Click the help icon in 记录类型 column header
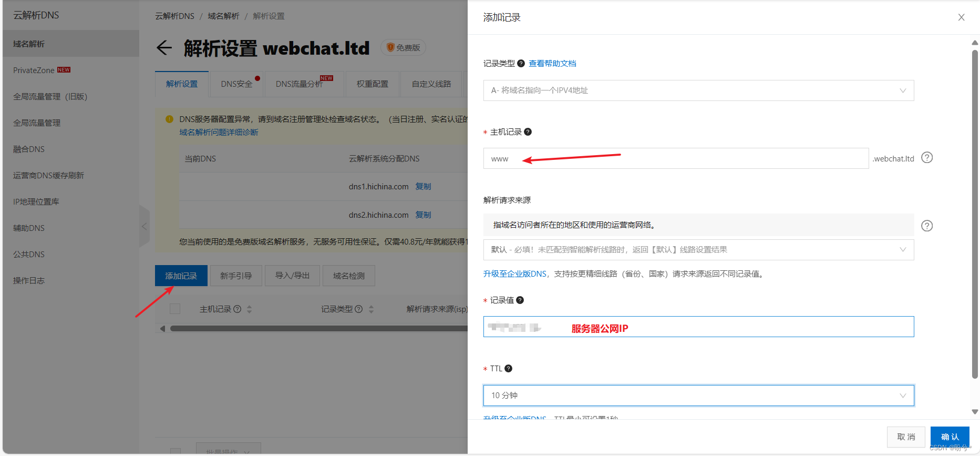 click(359, 309)
